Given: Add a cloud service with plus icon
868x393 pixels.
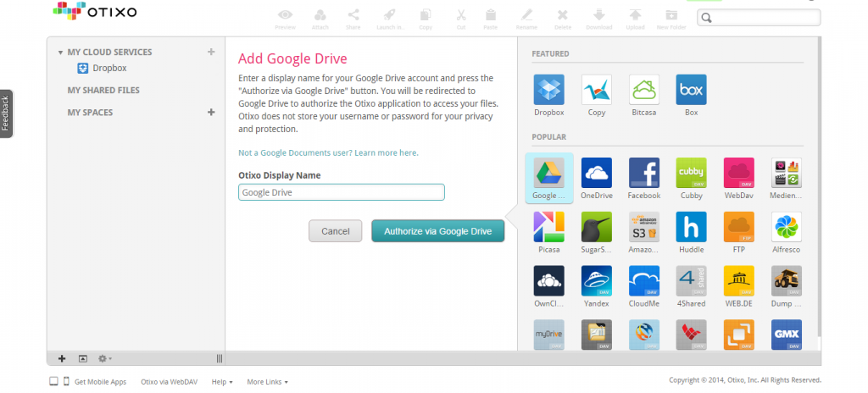Looking at the screenshot, I should click(x=211, y=53).
